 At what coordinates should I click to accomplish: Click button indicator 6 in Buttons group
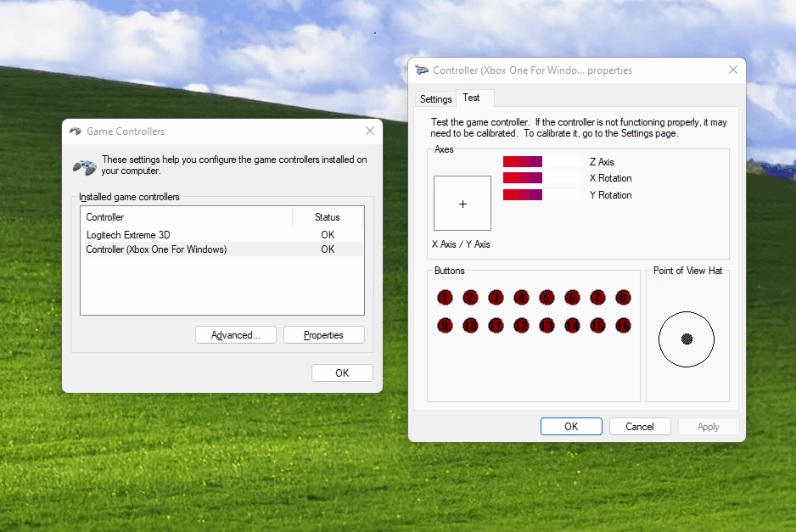(x=572, y=298)
